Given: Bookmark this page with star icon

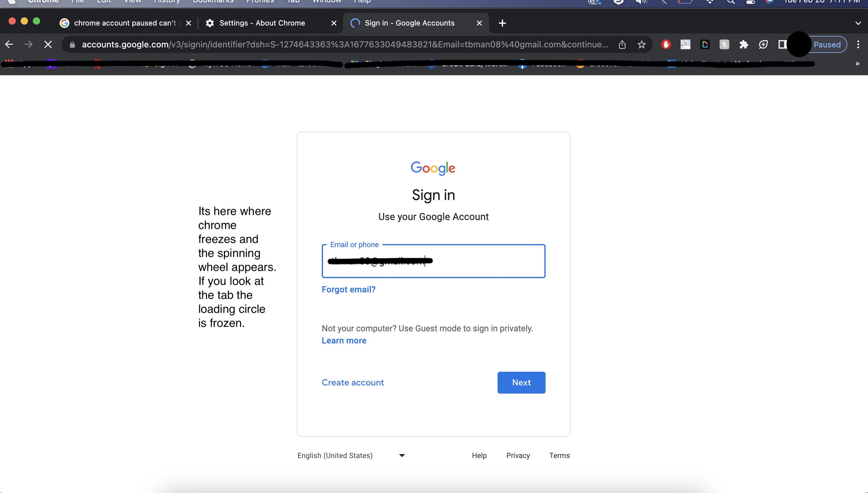Looking at the screenshot, I should click(641, 44).
